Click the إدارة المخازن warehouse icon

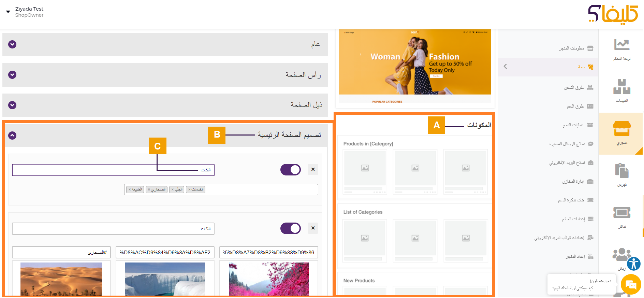[590, 182]
